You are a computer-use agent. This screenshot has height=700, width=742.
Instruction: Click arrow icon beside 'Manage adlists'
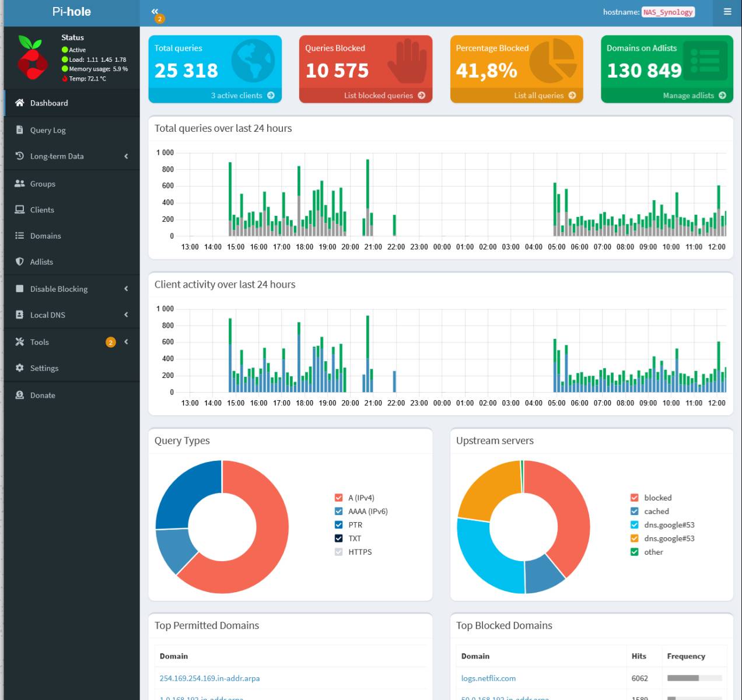point(722,95)
